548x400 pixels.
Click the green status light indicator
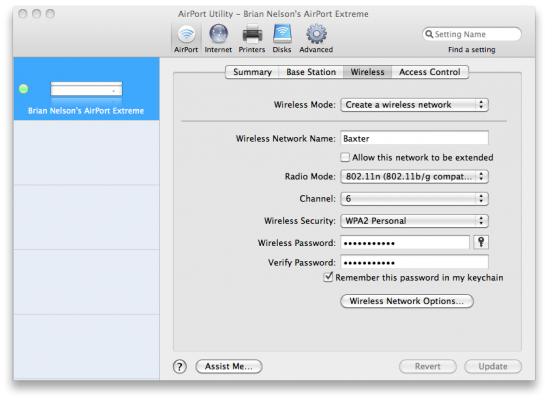tap(23, 89)
